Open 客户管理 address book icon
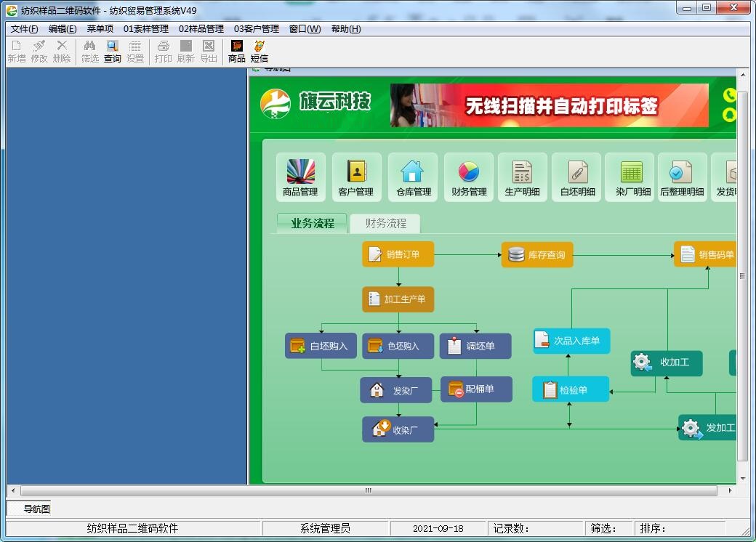Viewport: 756px width, 542px height. click(356, 177)
